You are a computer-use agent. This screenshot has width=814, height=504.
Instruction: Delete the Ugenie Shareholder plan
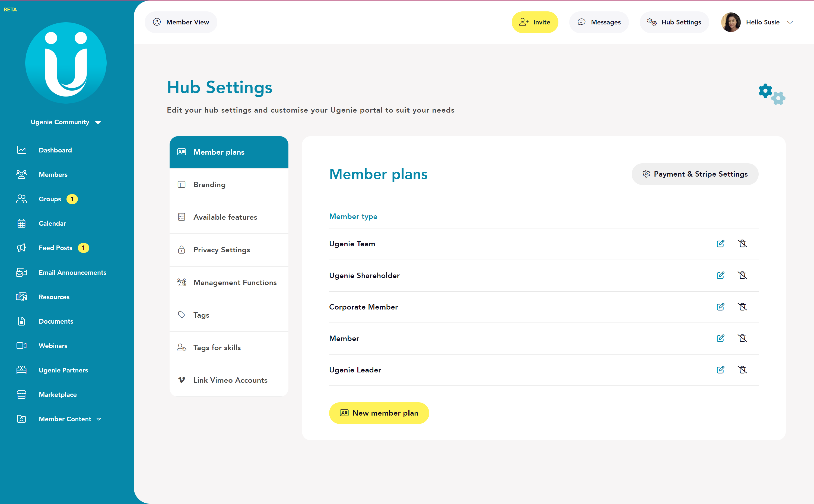pyautogui.click(x=742, y=275)
